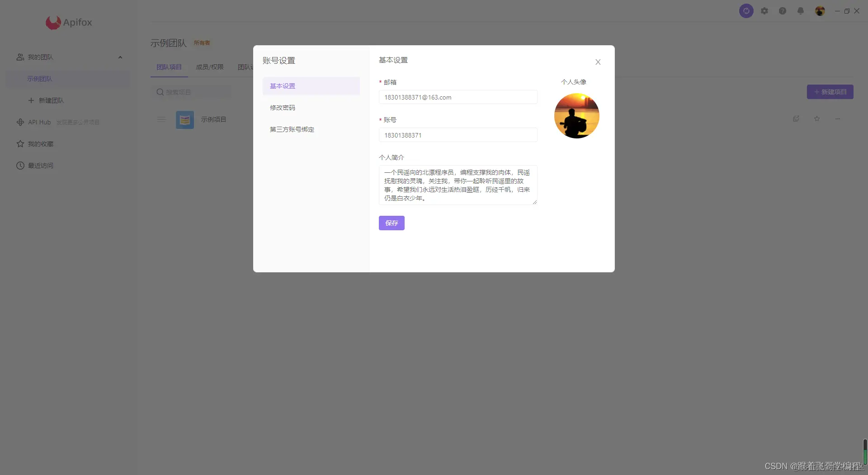Click the API Hub icon
Image resolution: width=868 pixels, height=475 pixels.
(x=20, y=122)
